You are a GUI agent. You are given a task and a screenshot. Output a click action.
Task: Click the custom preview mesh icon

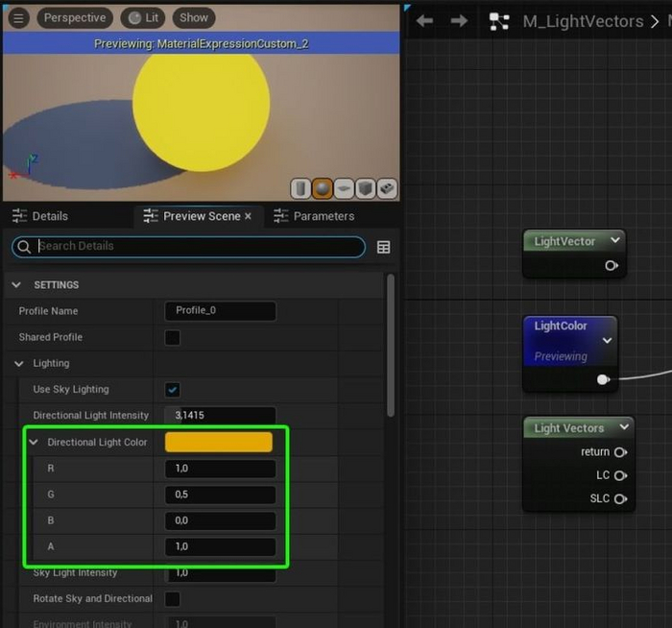[387, 188]
